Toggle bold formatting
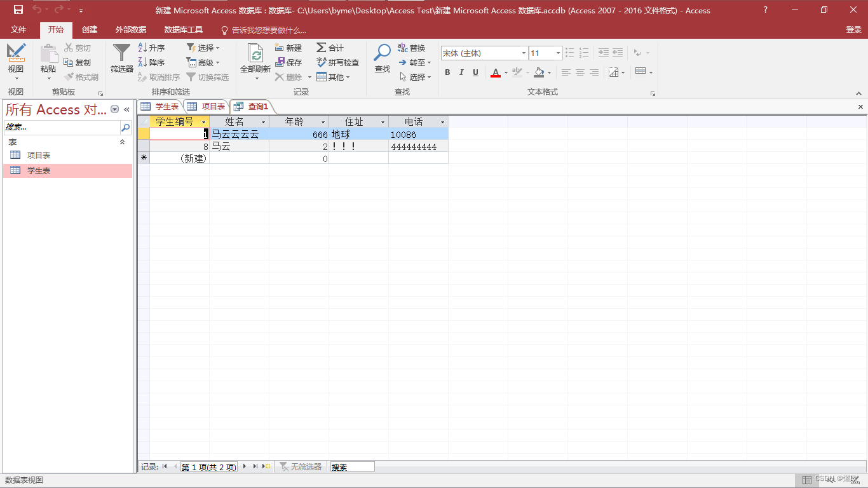 447,72
